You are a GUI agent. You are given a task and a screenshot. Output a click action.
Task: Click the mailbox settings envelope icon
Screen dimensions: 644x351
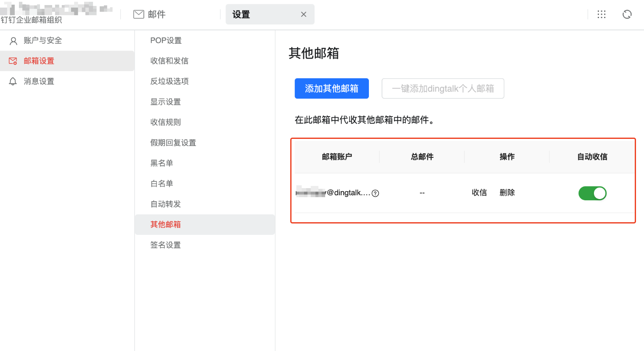[13, 61]
